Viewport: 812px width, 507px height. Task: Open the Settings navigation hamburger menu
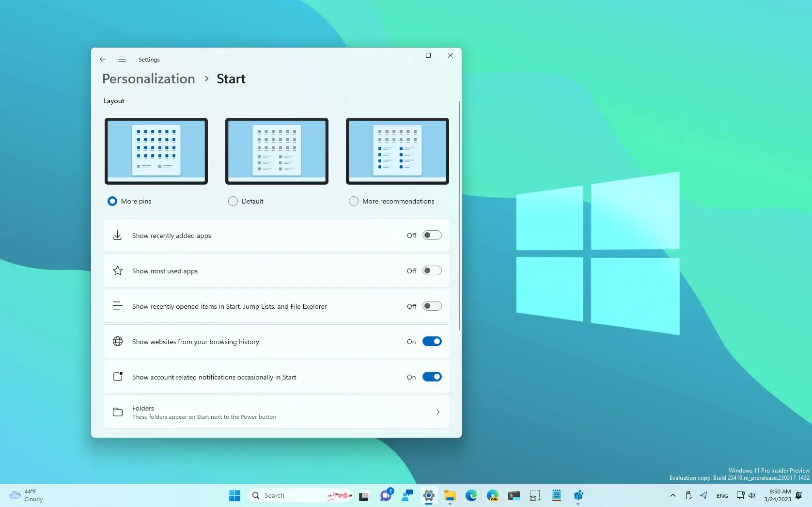[x=122, y=59]
